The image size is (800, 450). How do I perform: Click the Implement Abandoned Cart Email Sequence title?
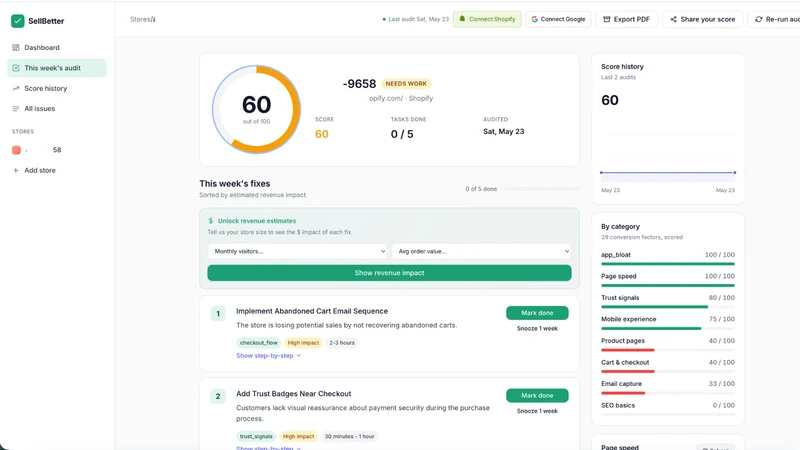312,311
